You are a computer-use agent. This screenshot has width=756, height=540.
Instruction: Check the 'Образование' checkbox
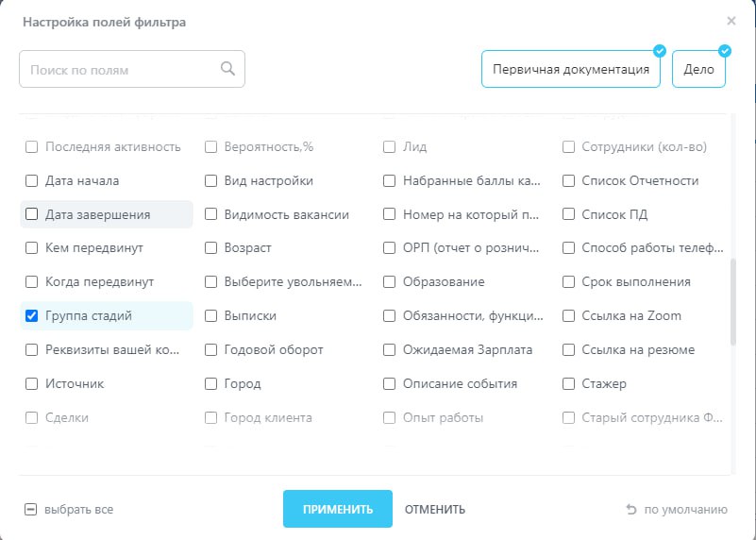point(389,282)
